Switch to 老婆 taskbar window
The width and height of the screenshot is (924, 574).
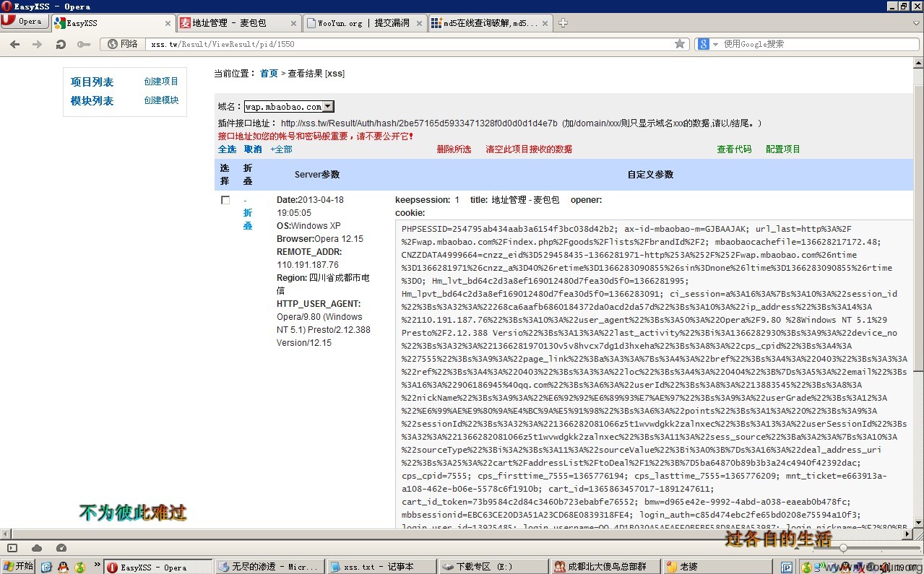718,568
